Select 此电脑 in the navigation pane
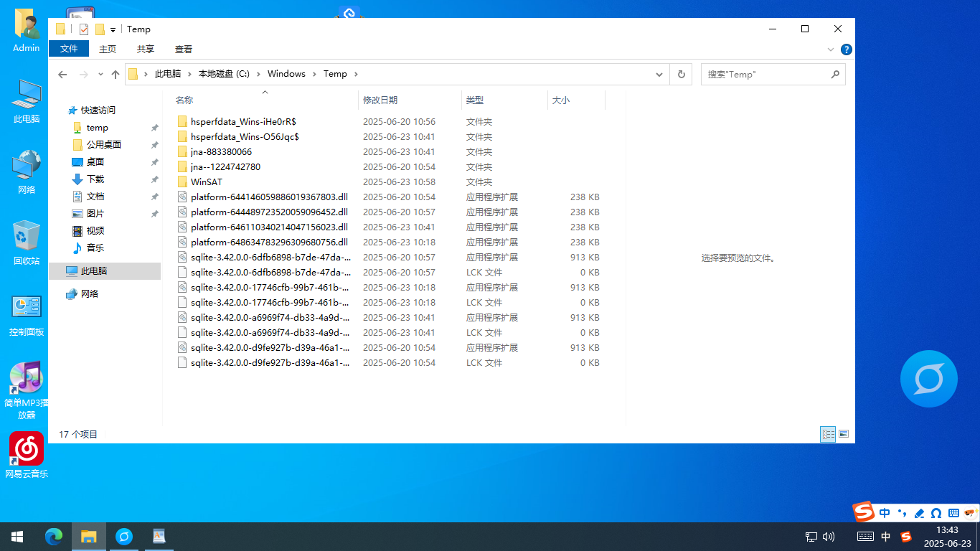 point(105,271)
